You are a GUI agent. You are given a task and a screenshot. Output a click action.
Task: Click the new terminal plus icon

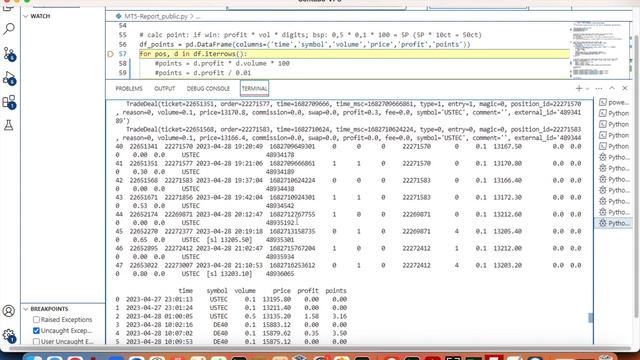click(x=579, y=88)
